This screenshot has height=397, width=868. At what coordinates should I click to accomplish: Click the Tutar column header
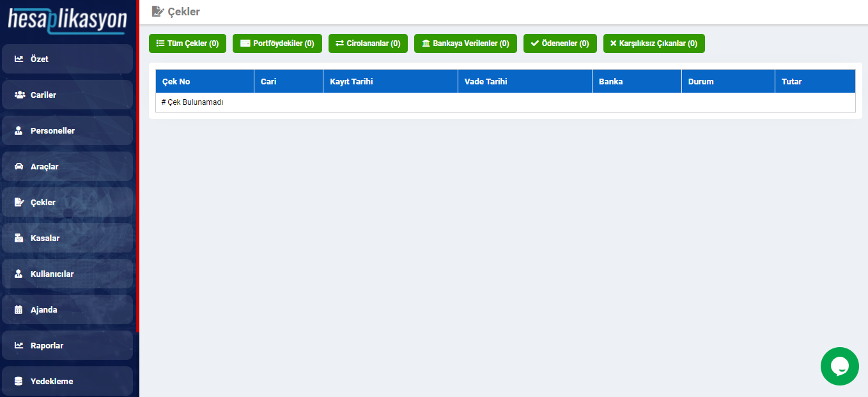point(815,81)
